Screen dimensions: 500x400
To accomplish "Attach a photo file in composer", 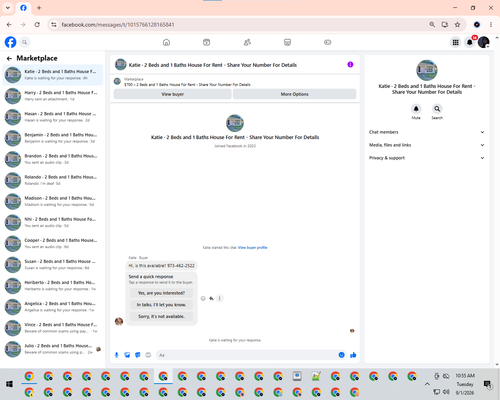I will coord(127,355).
